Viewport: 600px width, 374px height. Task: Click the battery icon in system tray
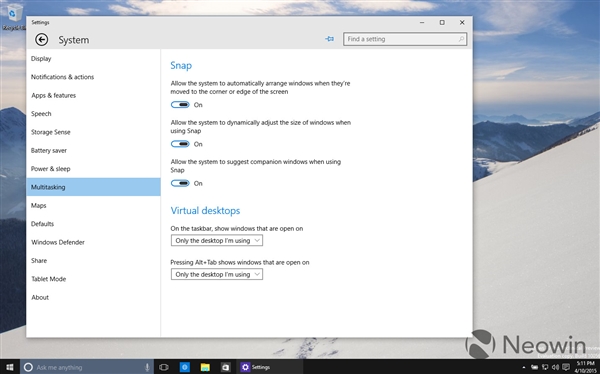[535, 367]
